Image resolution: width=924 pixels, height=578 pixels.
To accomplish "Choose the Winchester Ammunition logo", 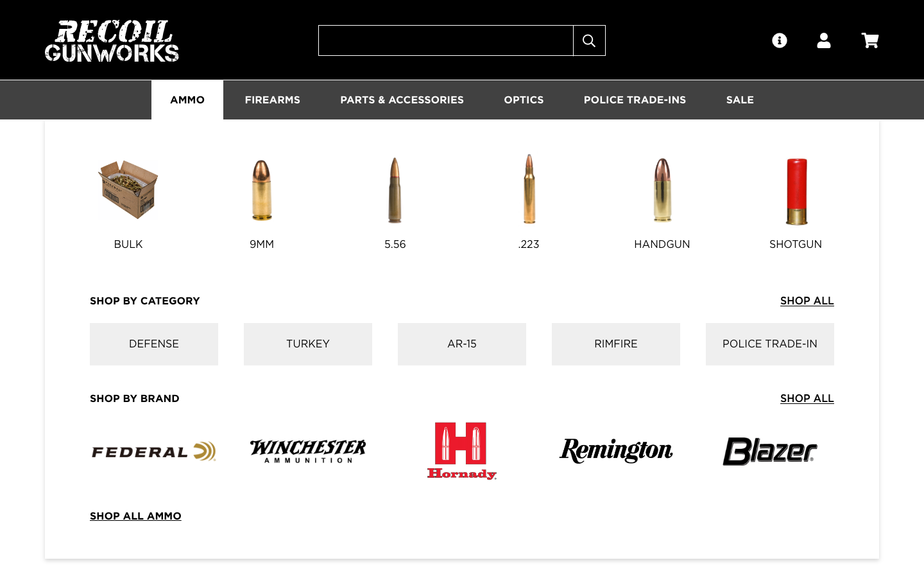I will 308,451.
